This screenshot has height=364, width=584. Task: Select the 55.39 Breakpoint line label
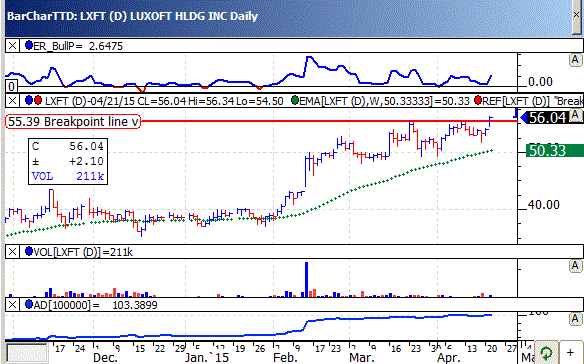73,122
